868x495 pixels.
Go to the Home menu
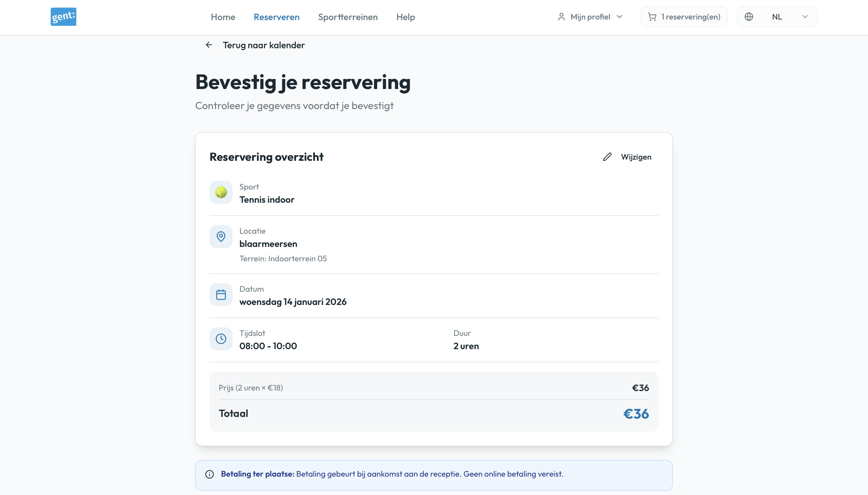click(223, 17)
